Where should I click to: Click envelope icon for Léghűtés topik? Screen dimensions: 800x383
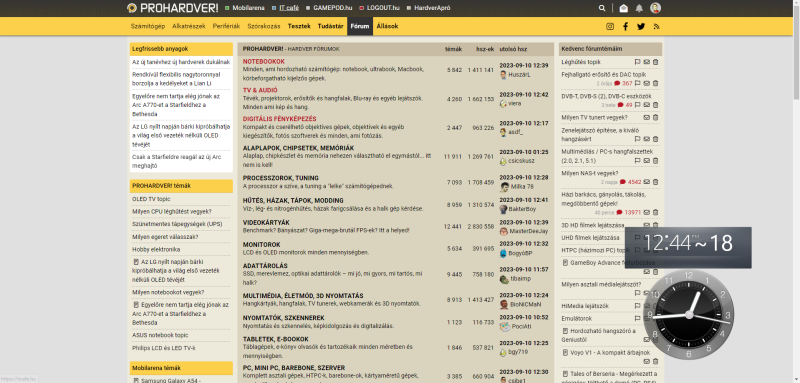[647, 62]
